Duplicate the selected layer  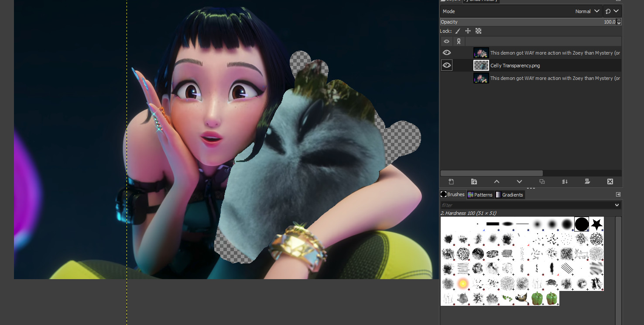[542, 182]
